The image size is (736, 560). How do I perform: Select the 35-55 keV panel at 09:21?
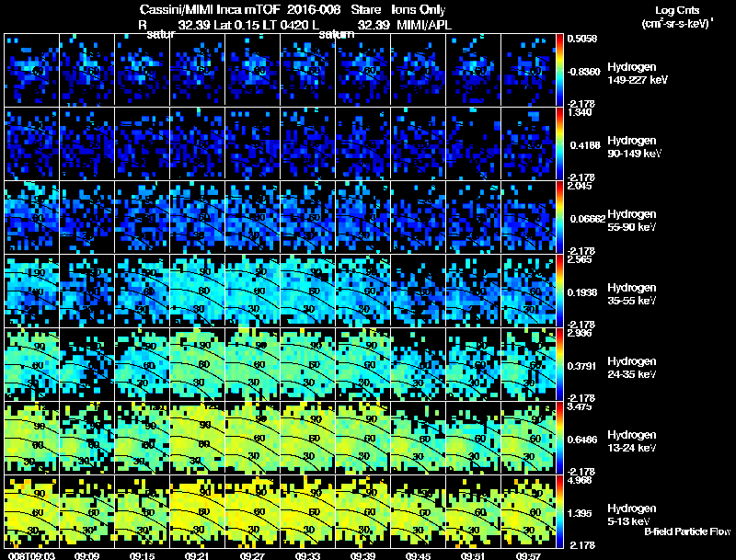pyautogui.click(x=197, y=291)
